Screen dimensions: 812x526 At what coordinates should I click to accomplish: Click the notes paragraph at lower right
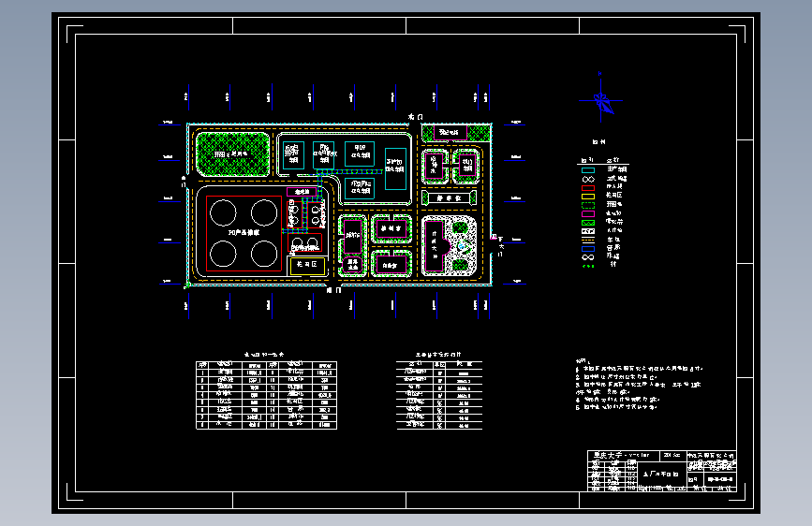point(639,384)
